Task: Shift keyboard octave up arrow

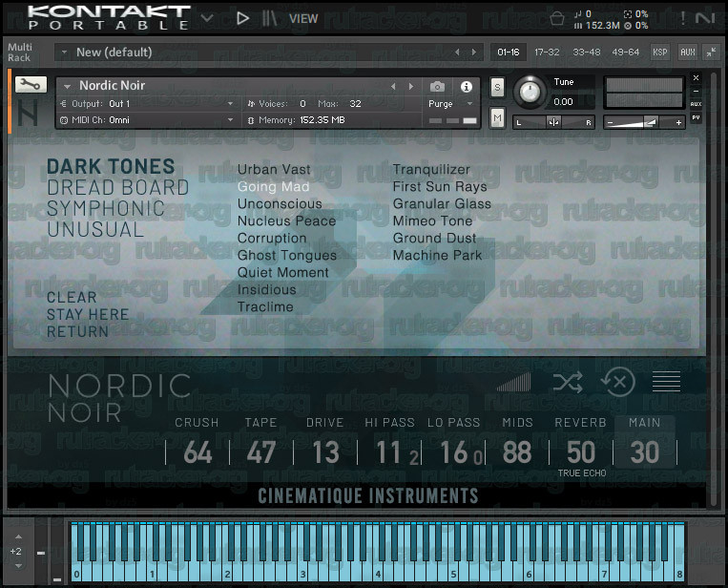Action: (x=18, y=536)
